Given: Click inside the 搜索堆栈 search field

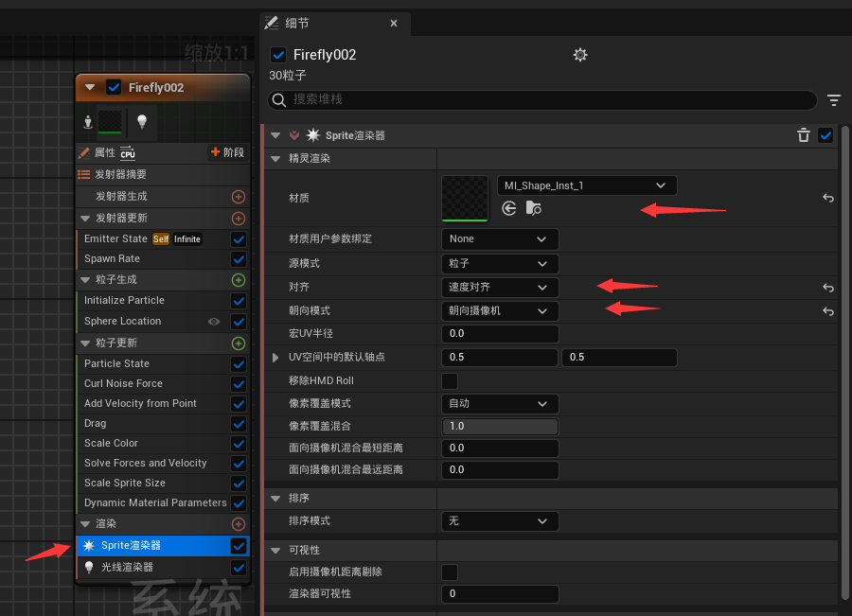Looking at the screenshot, I should coord(521,99).
